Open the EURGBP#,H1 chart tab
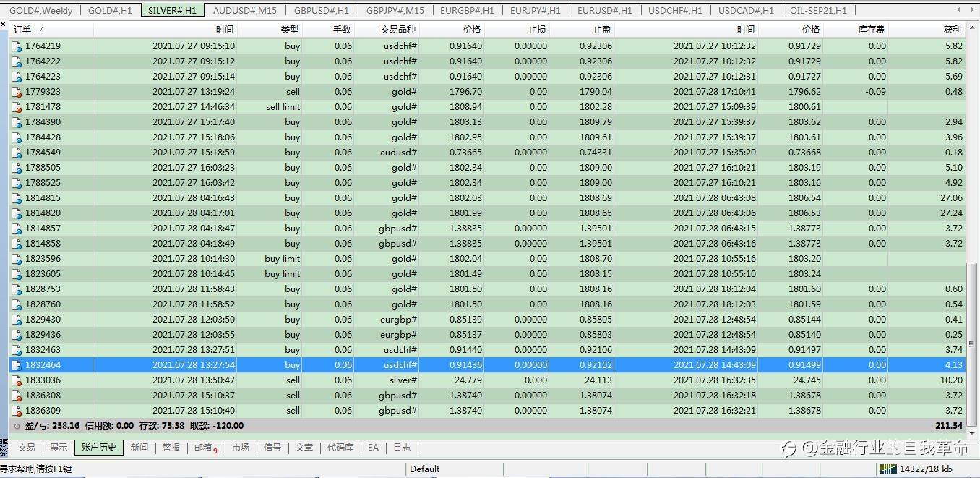The width and height of the screenshot is (980, 478). tap(467, 10)
